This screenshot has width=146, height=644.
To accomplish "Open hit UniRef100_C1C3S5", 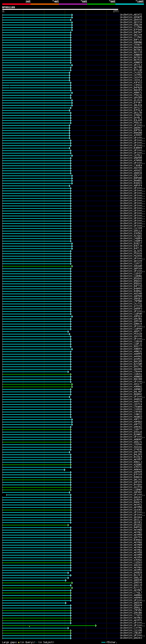I will pyautogui.click(x=131, y=228).
